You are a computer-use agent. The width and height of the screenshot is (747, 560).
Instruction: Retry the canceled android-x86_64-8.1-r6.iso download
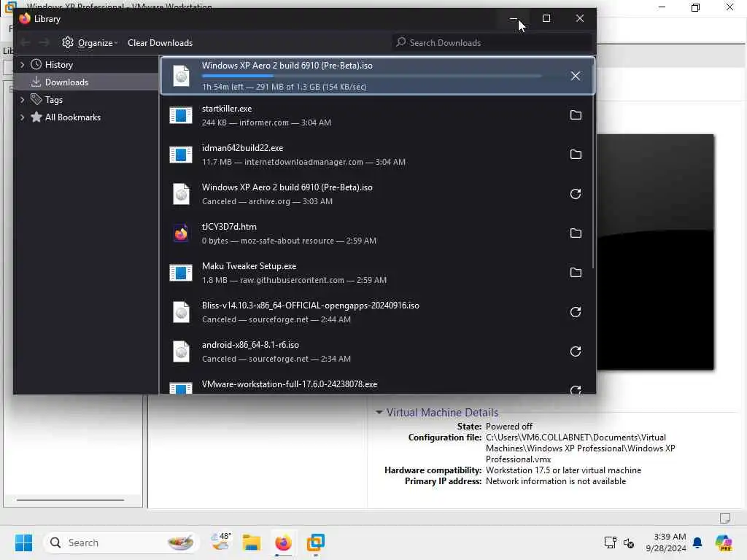point(576,351)
